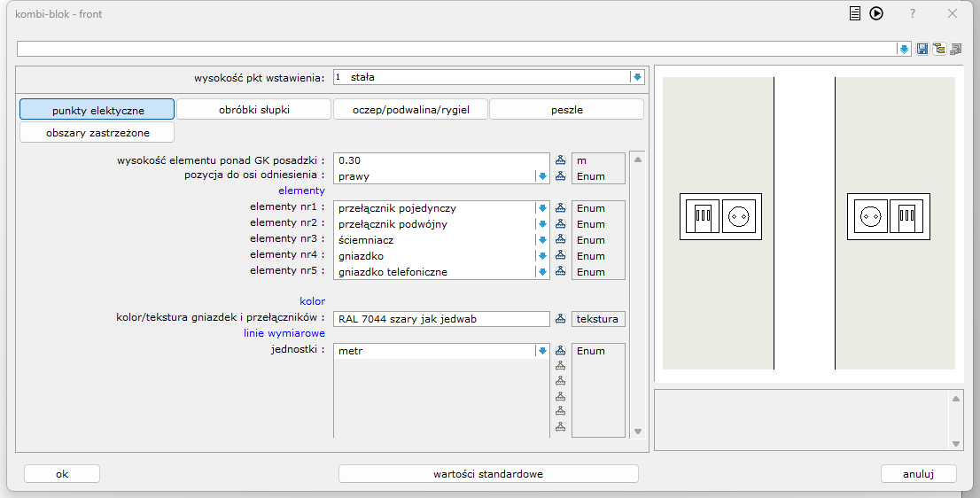Switch to the 'obróbki słupki' tab
This screenshot has height=498, width=980.
(253, 110)
